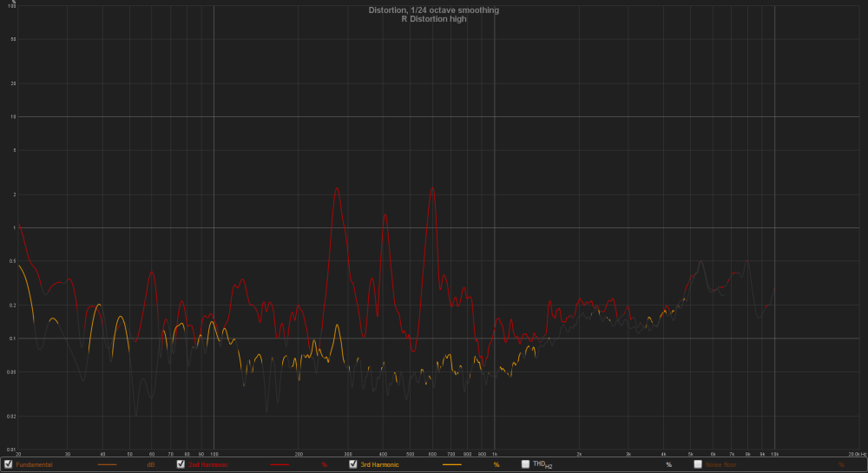Click the 2nd Harmonic red line swatch

pos(279,464)
